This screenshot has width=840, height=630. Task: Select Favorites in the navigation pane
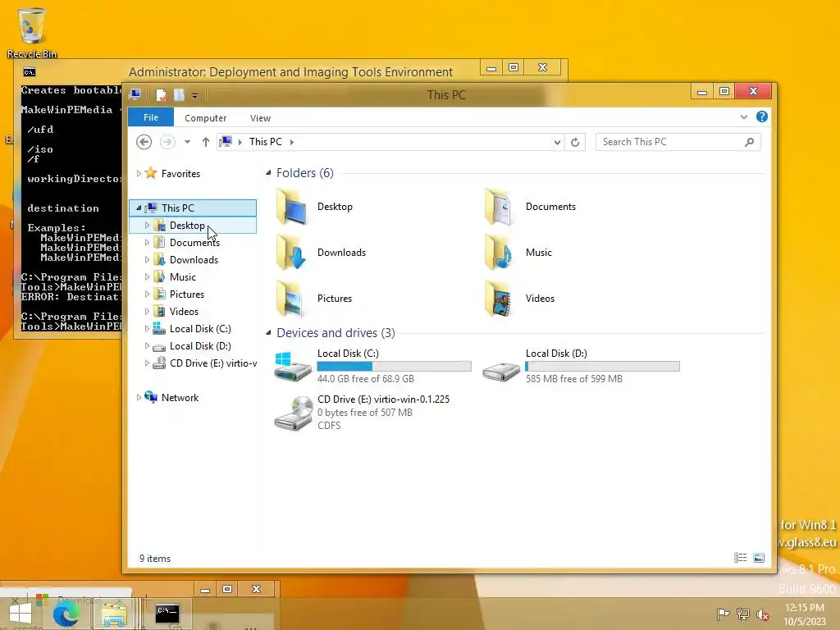pos(180,174)
